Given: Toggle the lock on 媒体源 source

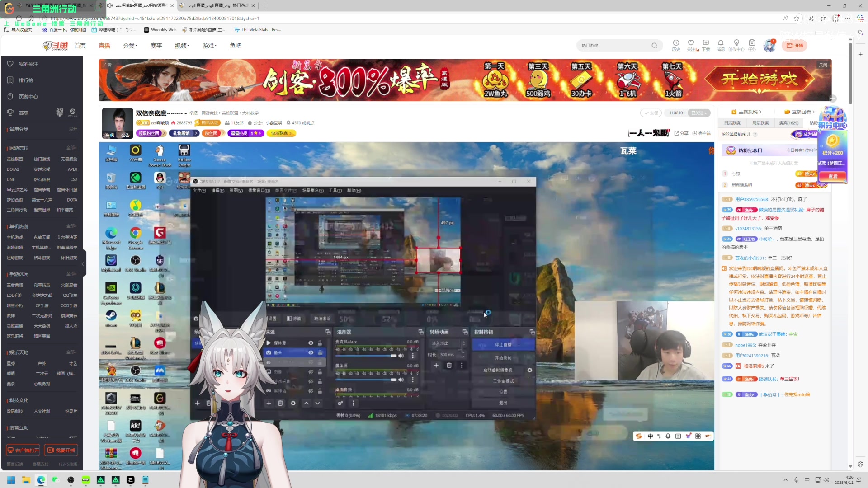Looking at the screenshot, I should pos(320,343).
